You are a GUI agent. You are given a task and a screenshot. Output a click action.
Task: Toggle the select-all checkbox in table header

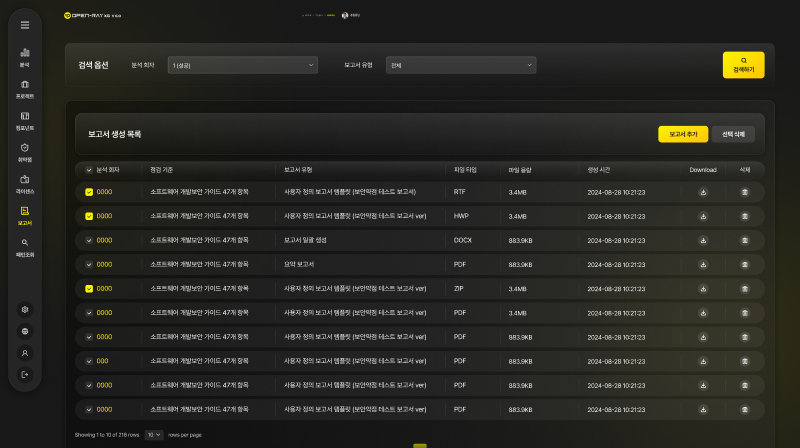coord(89,170)
